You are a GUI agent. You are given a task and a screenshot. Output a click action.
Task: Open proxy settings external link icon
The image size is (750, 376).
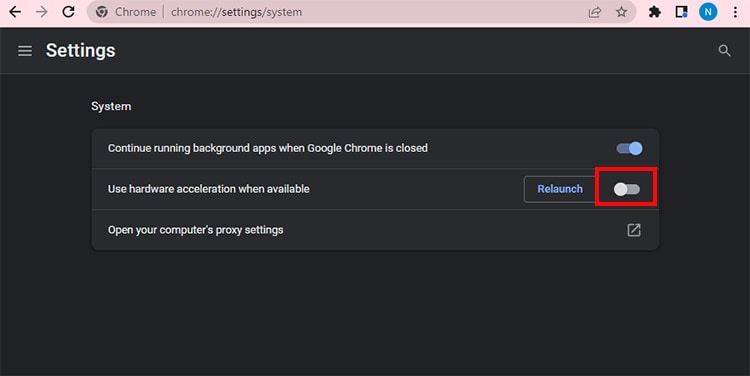[634, 230]
